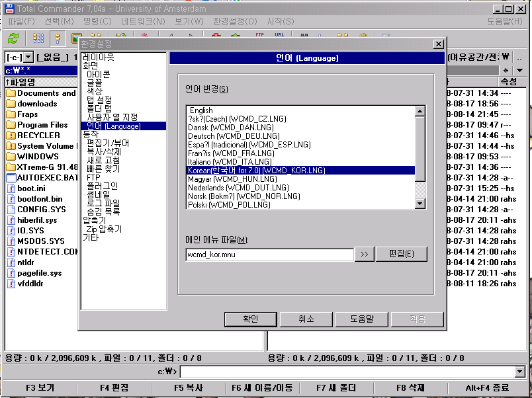Open the 도움말(H) menu in menu bar
532x398 pixels.
(x=505, y=21)
